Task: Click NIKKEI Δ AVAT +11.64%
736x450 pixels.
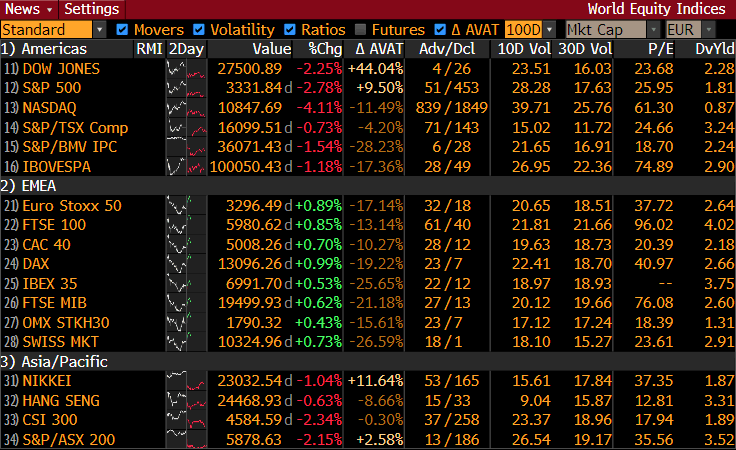Action: (x=376, y=381)
